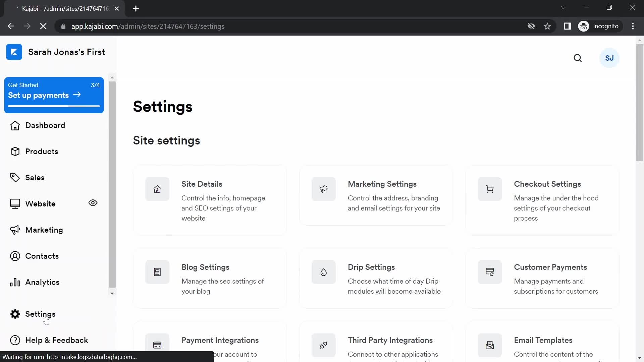The image size is (644, 362).
Task: Click the address bar URL
Action: (148, 26)
